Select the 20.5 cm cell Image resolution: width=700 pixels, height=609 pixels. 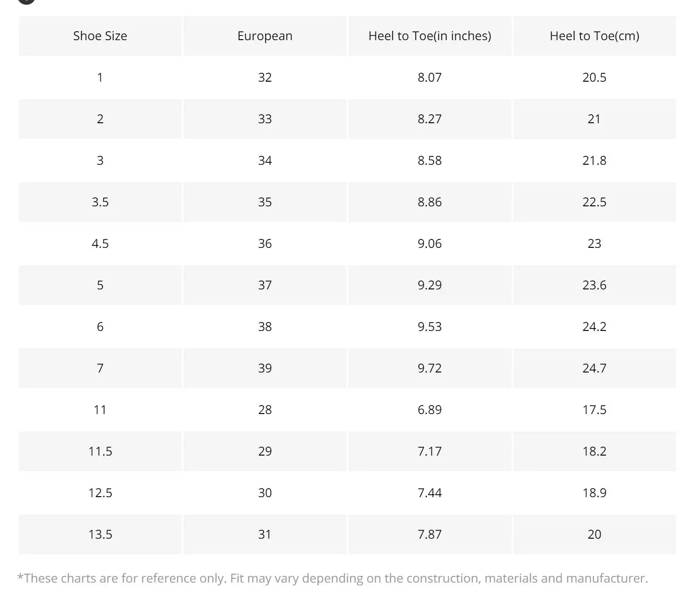point(594,77)
